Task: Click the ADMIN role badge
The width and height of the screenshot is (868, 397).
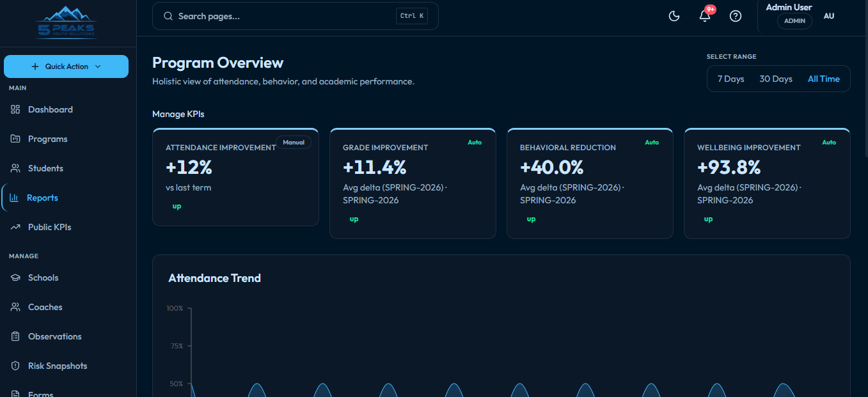Action: pos(795,21)
